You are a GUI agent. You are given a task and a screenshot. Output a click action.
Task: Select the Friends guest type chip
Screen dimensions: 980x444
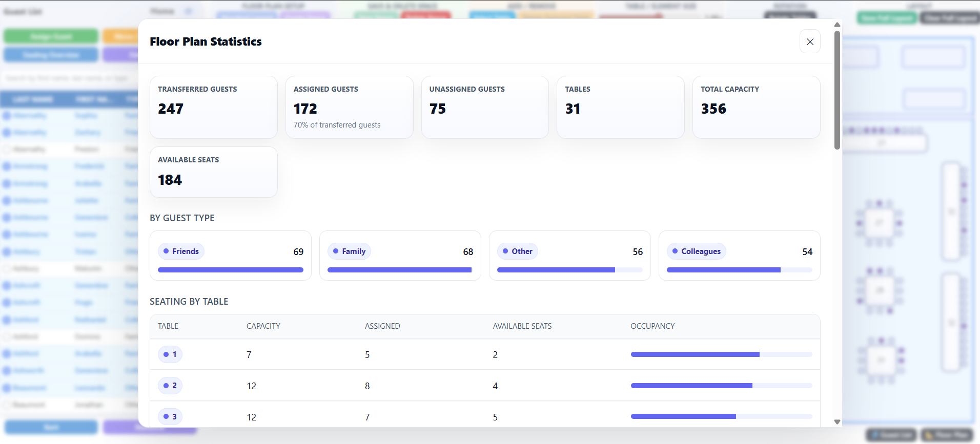coord(181,251)
